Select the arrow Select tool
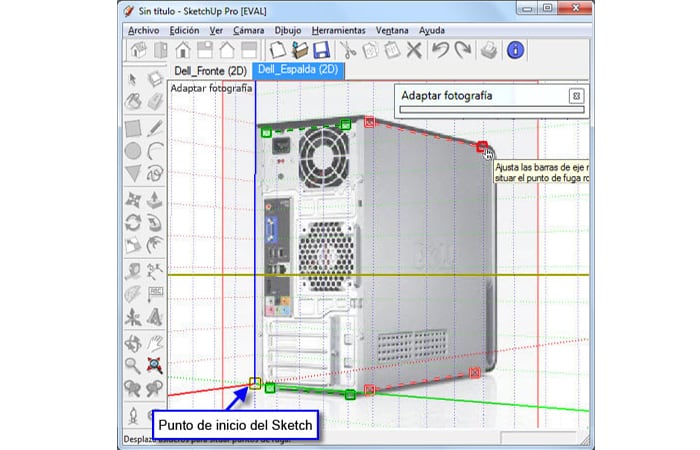700x450 pixels. tap(133, 80)
